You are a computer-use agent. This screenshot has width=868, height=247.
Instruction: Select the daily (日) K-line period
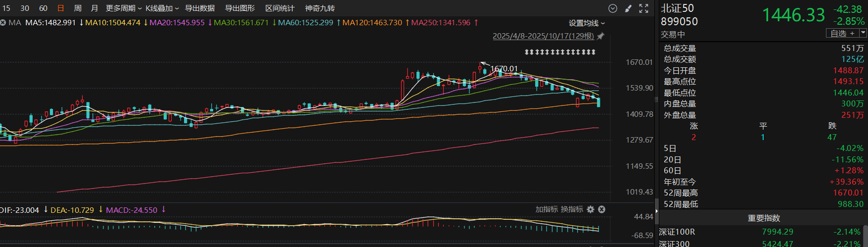[x=61, y=8]
